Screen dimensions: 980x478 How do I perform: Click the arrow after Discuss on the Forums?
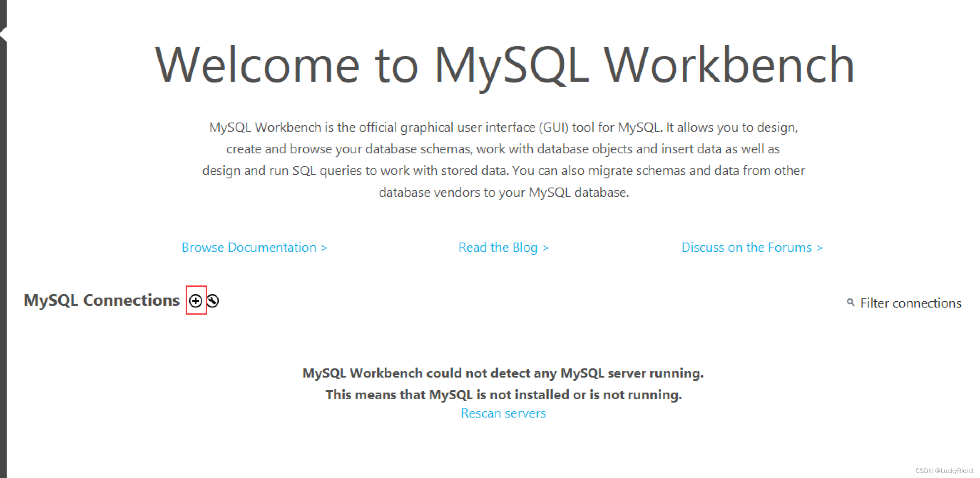(820, 248)
